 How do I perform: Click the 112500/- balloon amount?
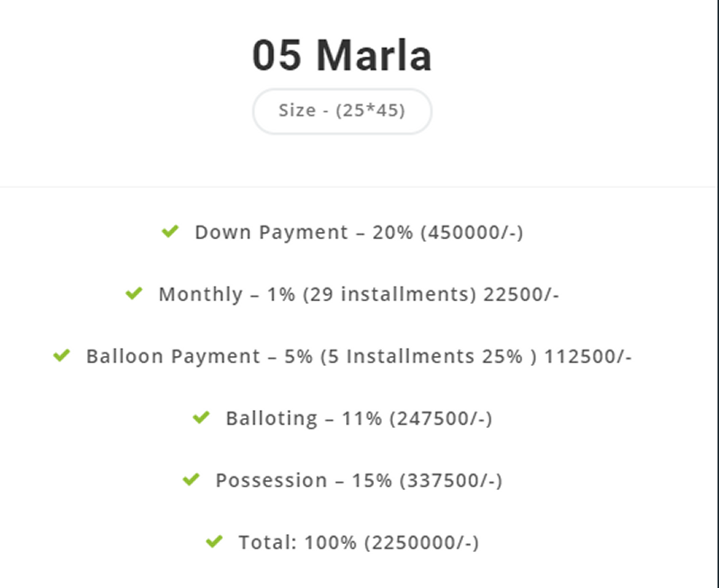(x=588, y=357)
